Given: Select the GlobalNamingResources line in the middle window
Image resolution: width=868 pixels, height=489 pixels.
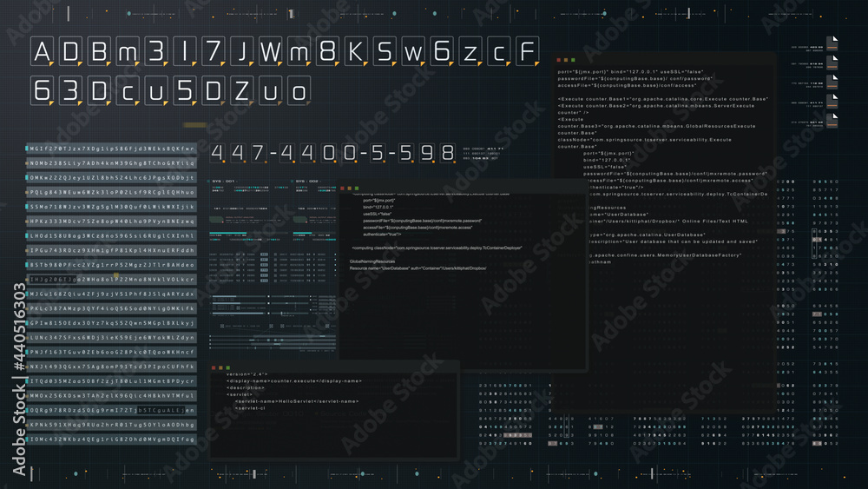Looking at the screenshot, I should coord(372,261).
